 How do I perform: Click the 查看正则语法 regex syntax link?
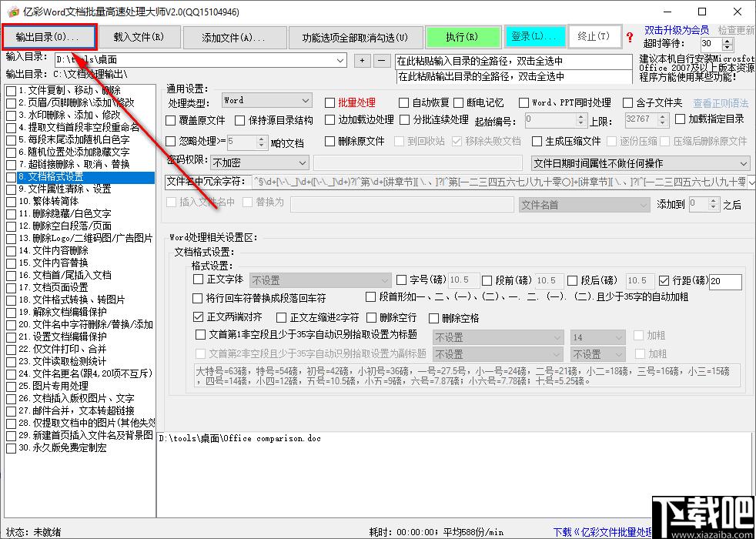tap(721, 102)
